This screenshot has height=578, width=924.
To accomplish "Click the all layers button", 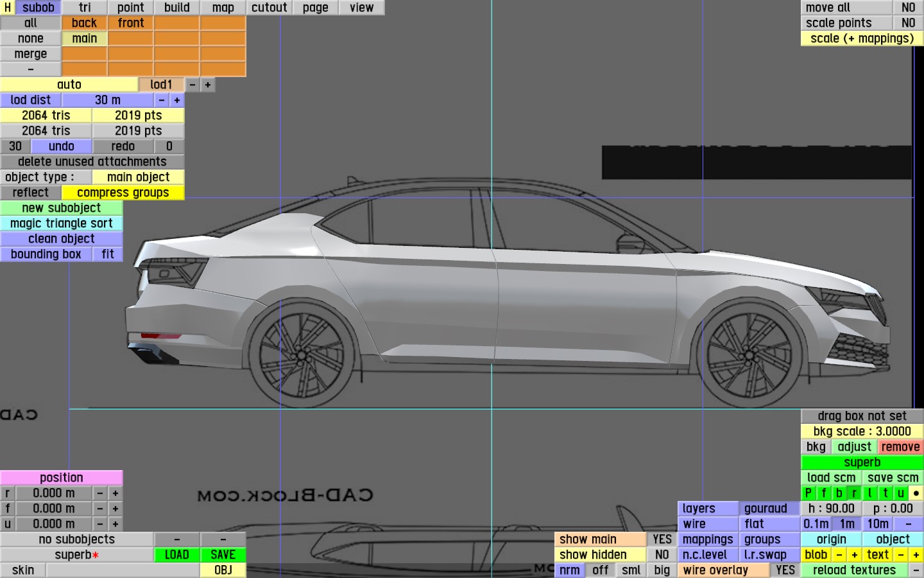I will [x=31, y=23].
